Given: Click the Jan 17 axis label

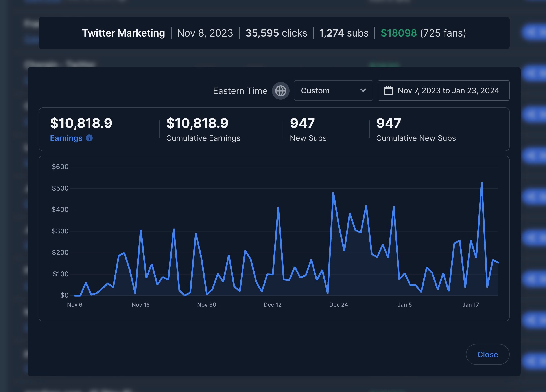Looking at the screenshot, I should click(x=470, y=305).
